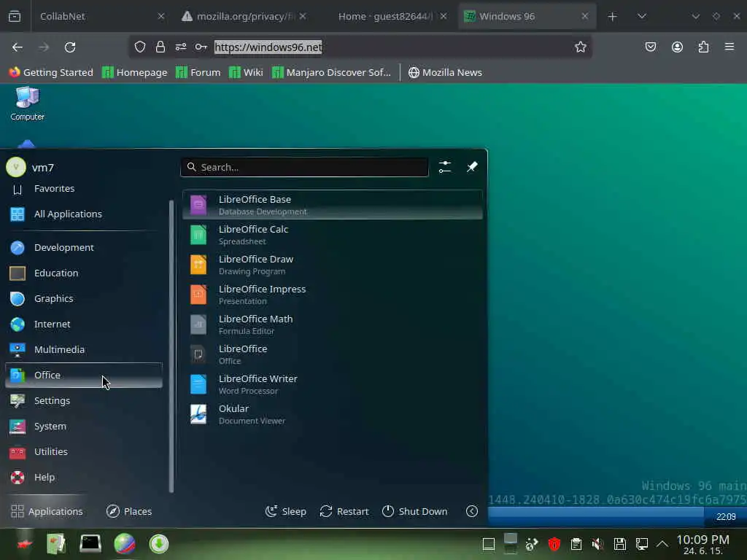Click the launcher Search field
This screenshot has width=747, height=560.
click(304, 167)
